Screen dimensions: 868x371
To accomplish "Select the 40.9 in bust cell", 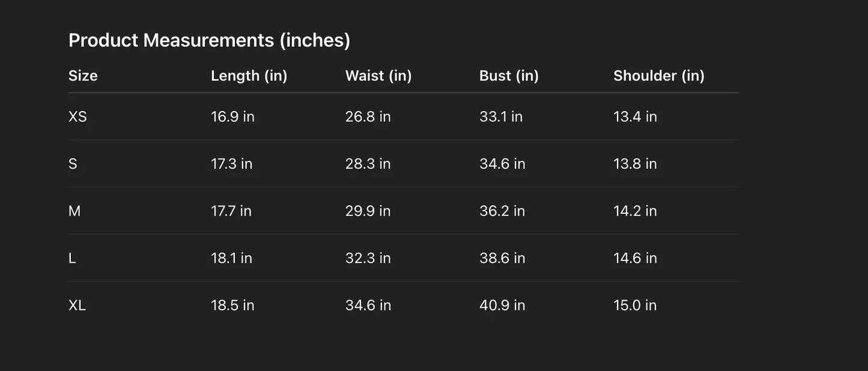I will coord(502,305).
